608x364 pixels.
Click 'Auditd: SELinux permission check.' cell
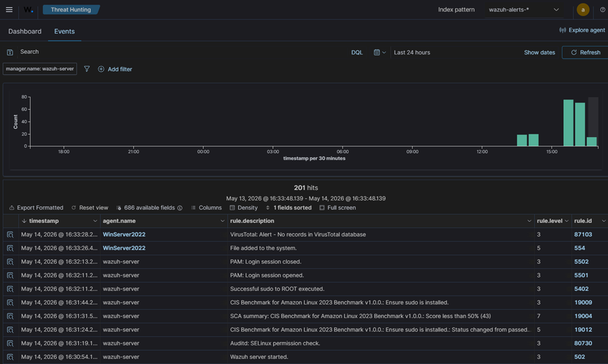[381, 343]
